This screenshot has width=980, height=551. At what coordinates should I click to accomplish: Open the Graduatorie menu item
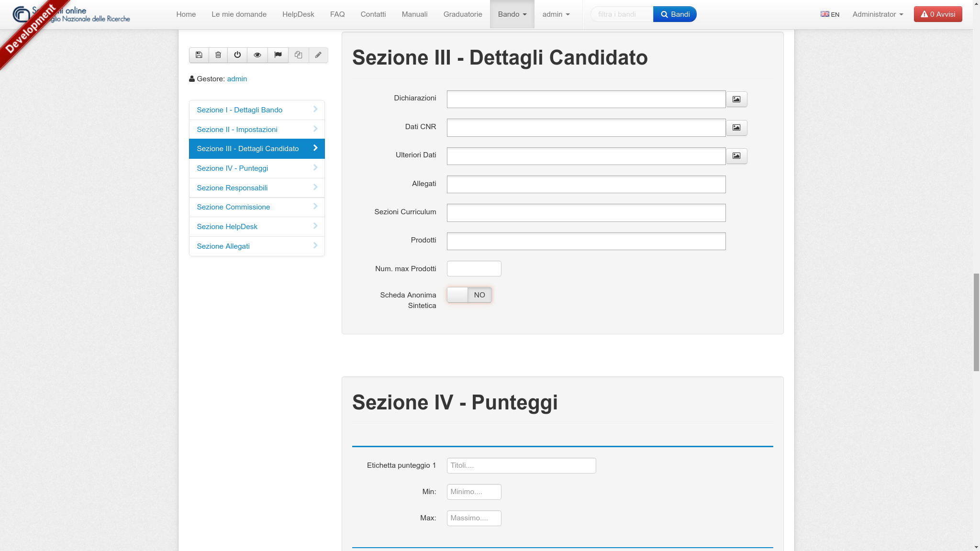(463, 14)
